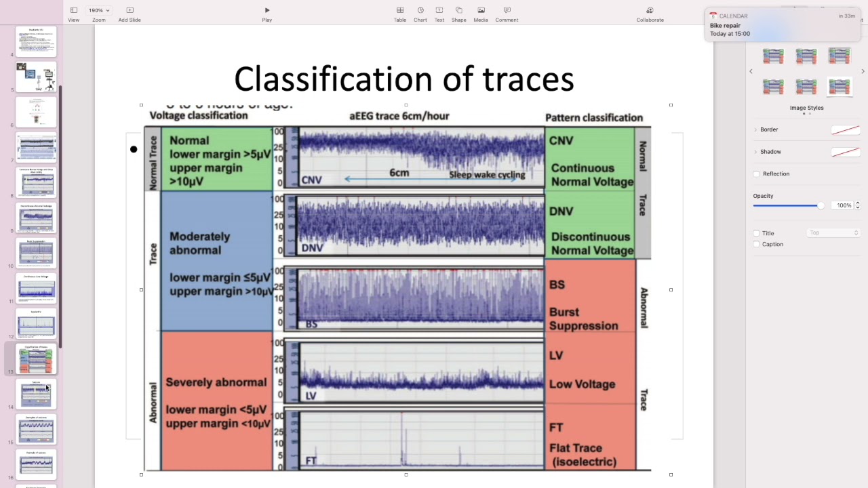Screen dimensions: 868x488
Task: Click the Calendar icon in the notification
Action: click(713, 16)
